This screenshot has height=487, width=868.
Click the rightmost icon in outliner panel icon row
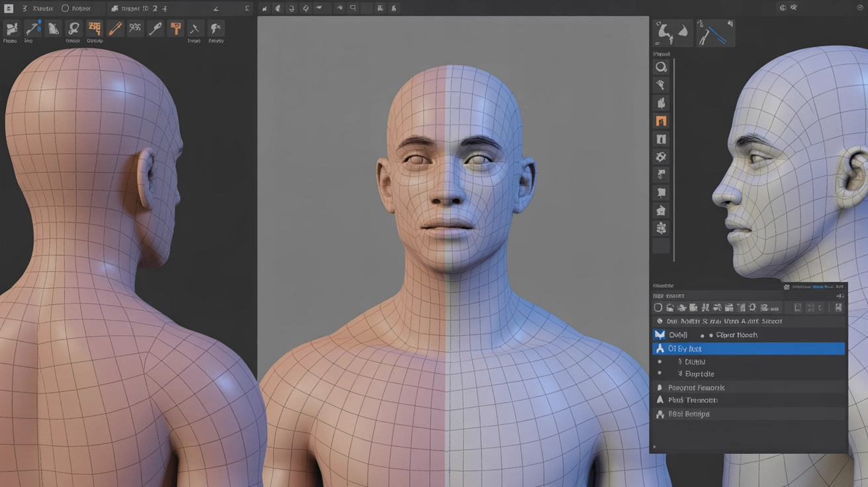(x=839, y=308)
